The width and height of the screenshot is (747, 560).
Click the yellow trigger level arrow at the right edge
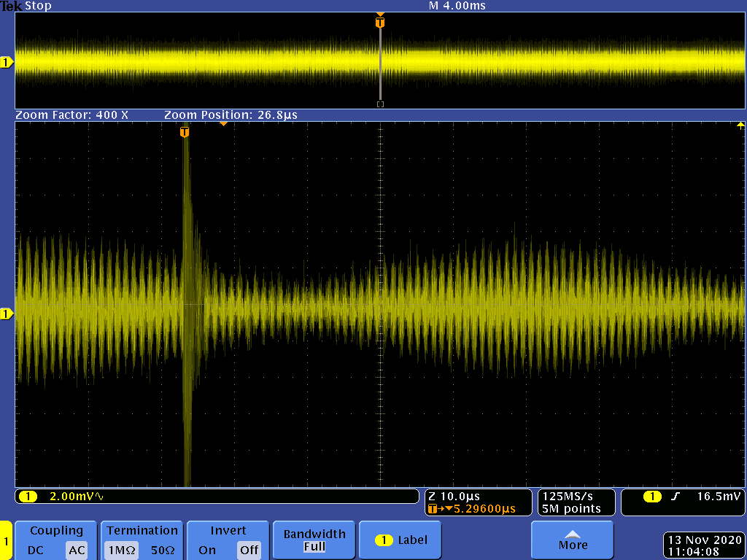pyautogui.click(x=740, y=125)
